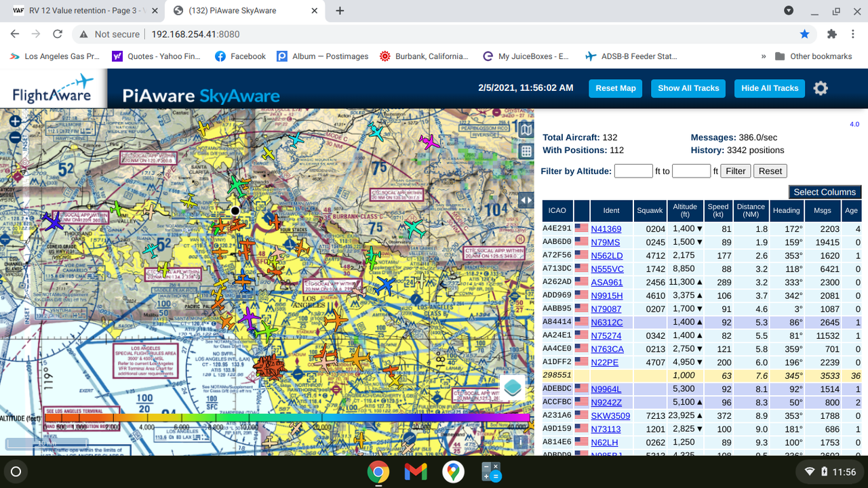Open N41369 flight link
This screenshot has width=868, height=488.
(606, 229)
